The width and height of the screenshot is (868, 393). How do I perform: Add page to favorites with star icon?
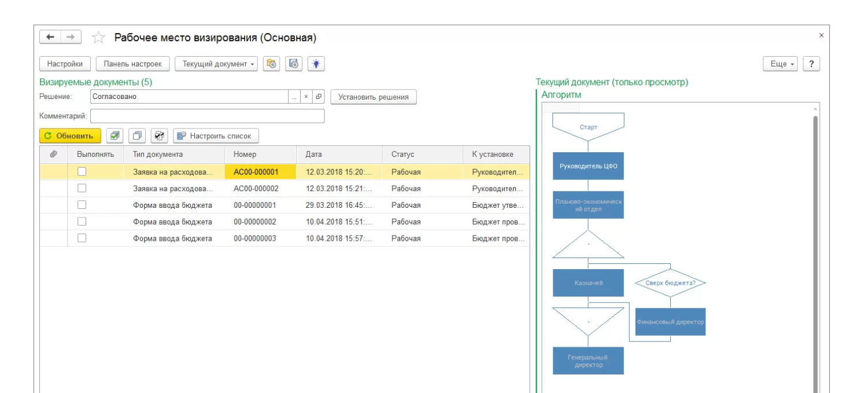pyautogui.click(x=98, y=38)
